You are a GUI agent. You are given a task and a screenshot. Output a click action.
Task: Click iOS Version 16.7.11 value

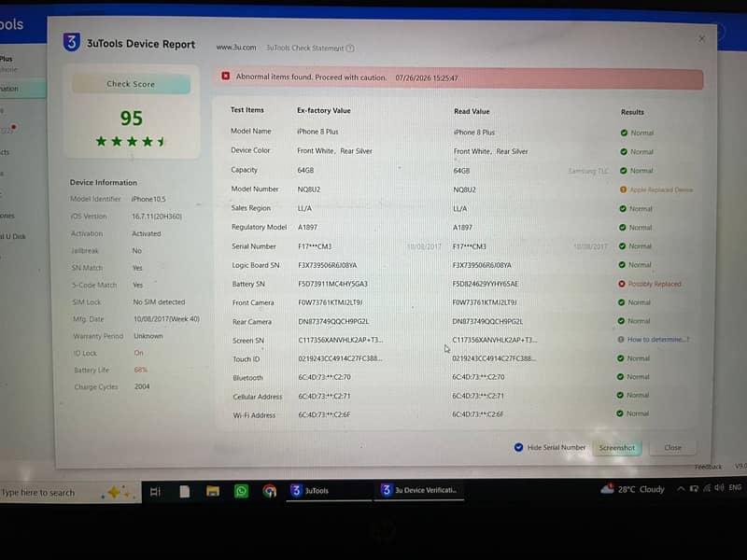157,217
